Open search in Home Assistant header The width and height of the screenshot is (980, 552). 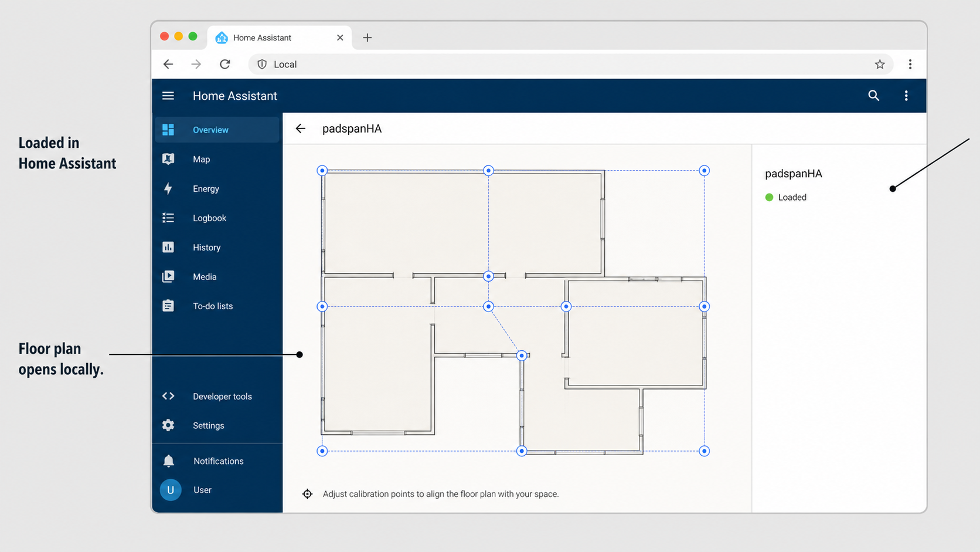[873, 96]
